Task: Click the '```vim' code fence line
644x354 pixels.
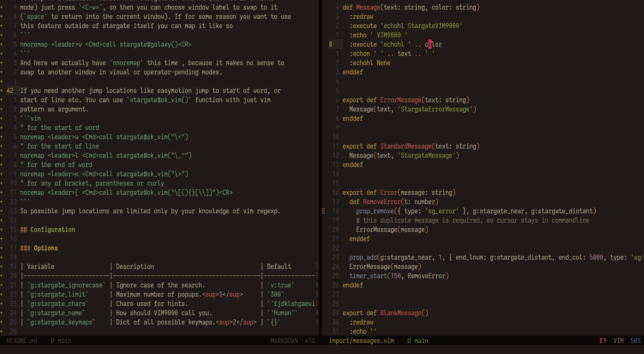Action: point(31,118)
